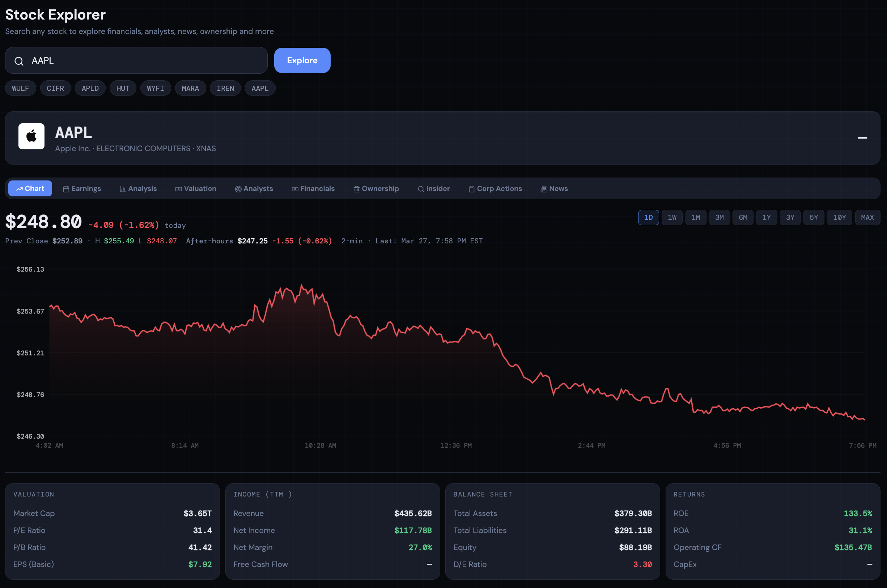Click the Analysts target icon

tap(238, 189)
